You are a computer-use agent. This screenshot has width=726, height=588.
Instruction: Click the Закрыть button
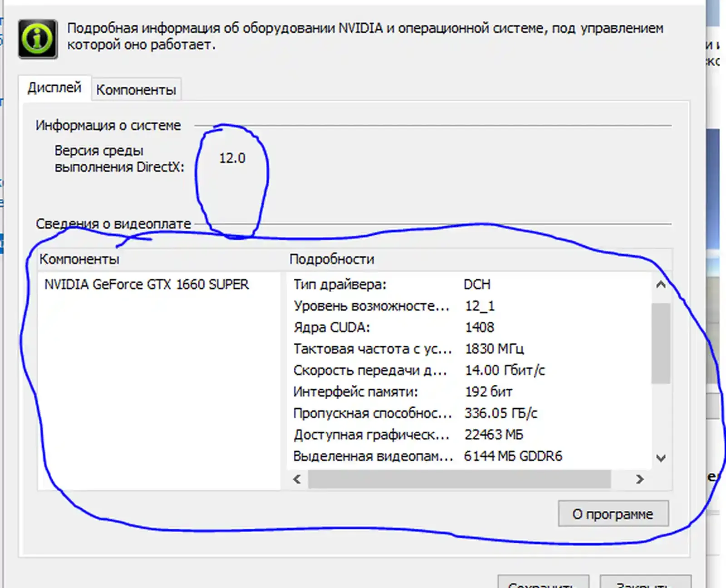coord(645,582)
